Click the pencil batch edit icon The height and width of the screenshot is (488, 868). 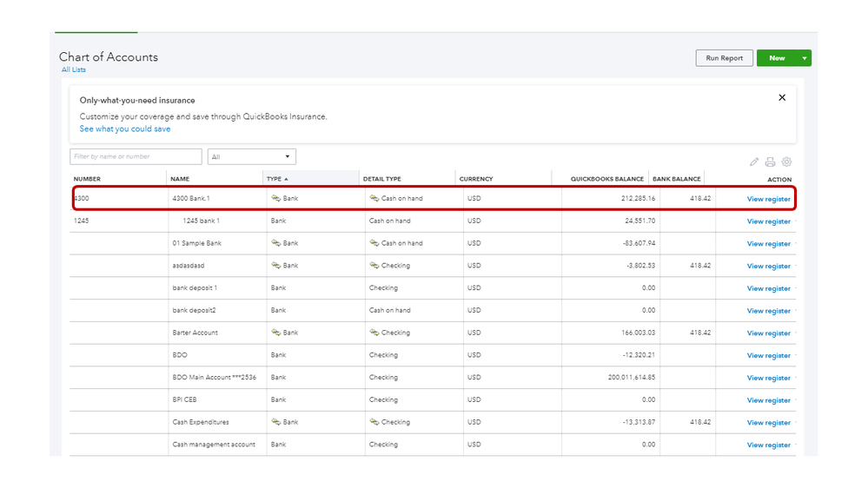coord(754,162)
